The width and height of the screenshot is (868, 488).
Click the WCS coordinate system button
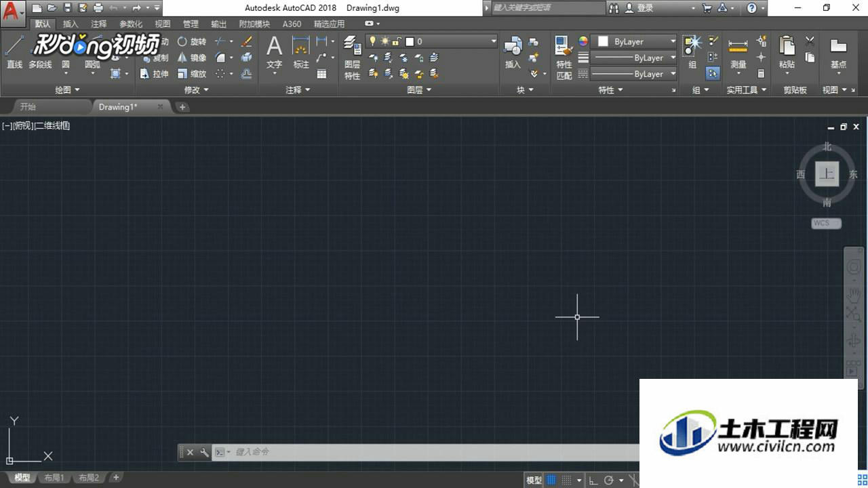pos(826,223)
